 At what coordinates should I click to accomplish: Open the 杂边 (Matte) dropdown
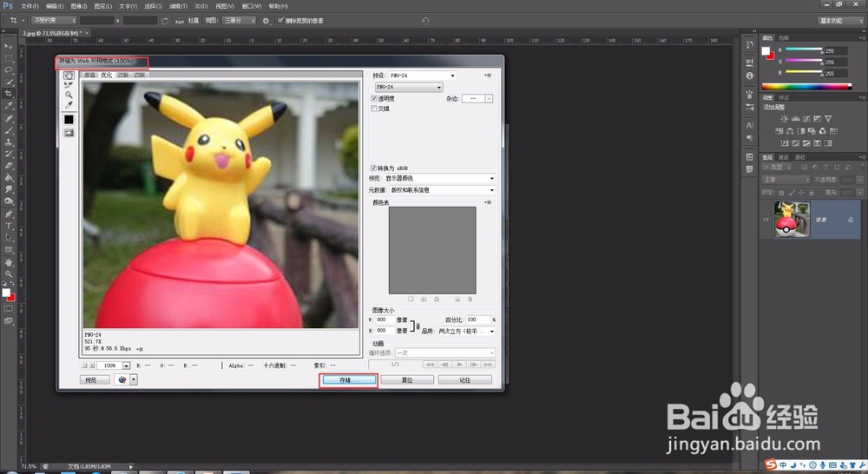pyautogui.click(x=477, y=99)
